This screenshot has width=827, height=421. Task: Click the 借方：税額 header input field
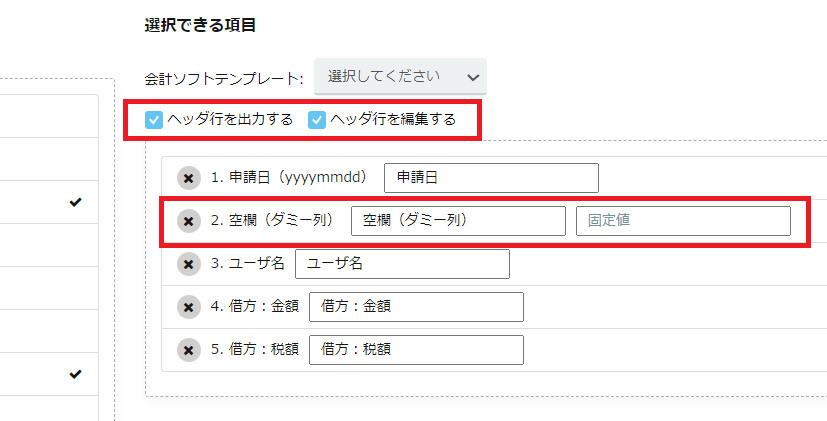(416, 349)
